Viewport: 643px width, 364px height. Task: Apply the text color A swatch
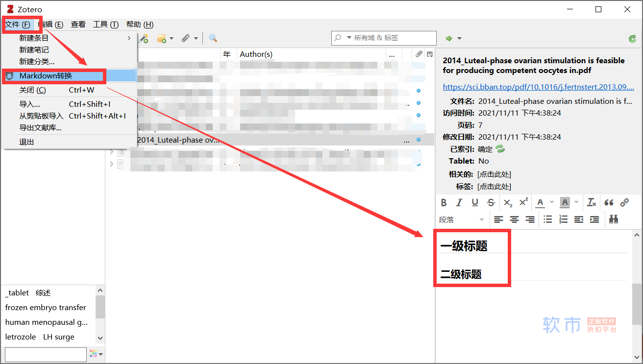click(x=540, y=202)
